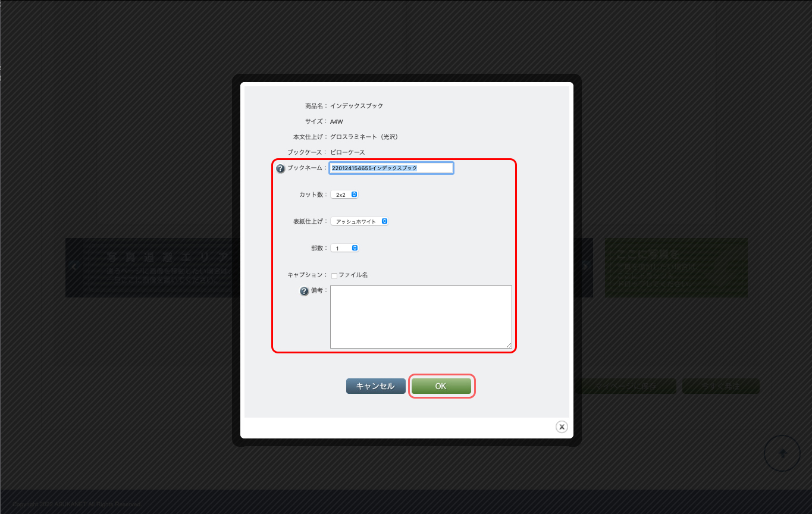
Task: Click the help icon beside ブックネーム
Action: (x=281, y=168)
